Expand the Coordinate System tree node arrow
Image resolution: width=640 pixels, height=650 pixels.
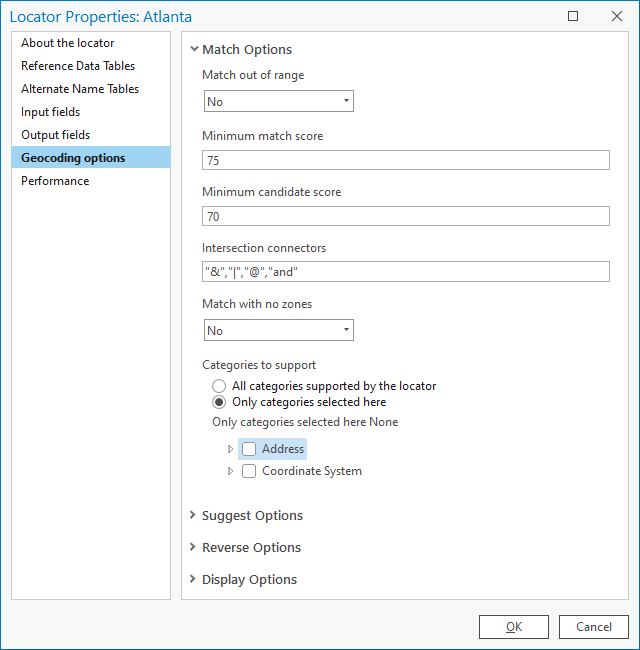tap(231, 471)
